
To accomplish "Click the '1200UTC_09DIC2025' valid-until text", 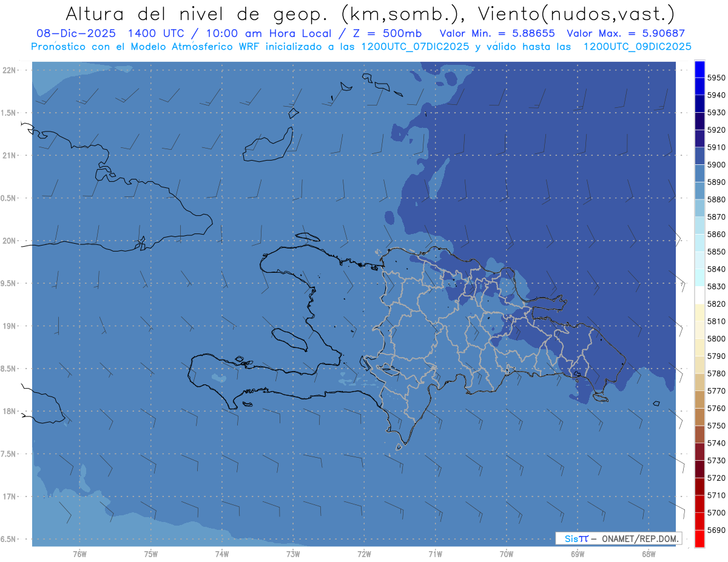I will tap(637, 47).
